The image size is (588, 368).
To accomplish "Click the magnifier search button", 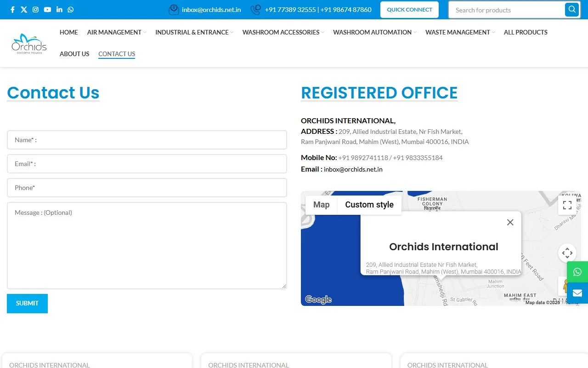I will pyautogui.click(x=571, y=10).
